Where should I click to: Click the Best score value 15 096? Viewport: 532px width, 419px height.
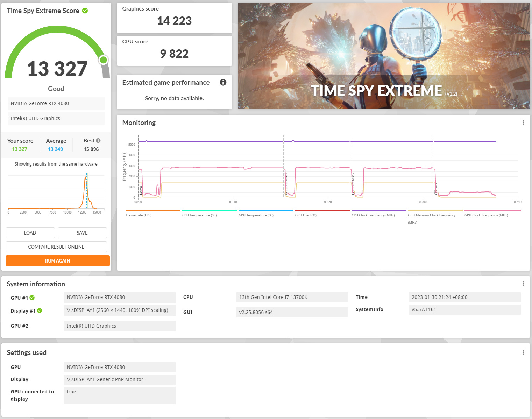(x=91, y=149)
